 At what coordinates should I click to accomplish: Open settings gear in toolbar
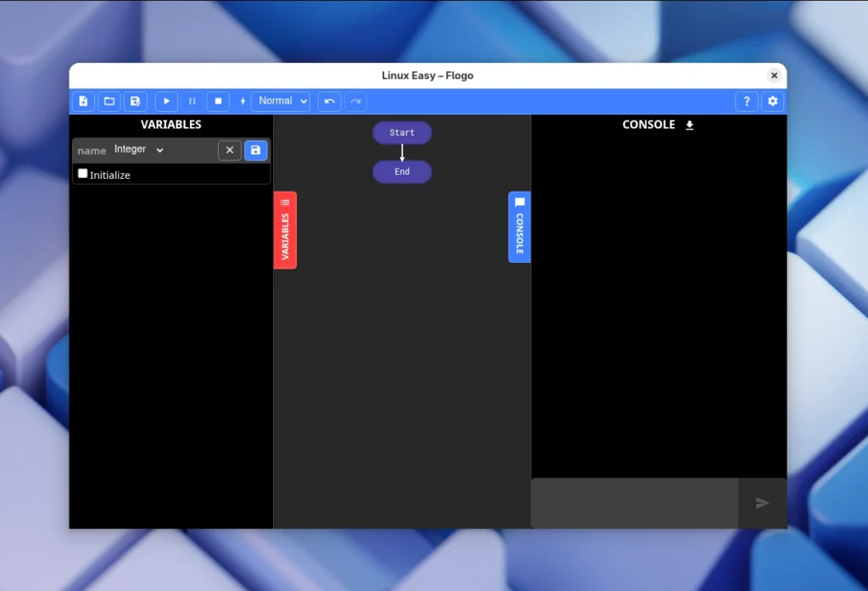click(772, 101)
